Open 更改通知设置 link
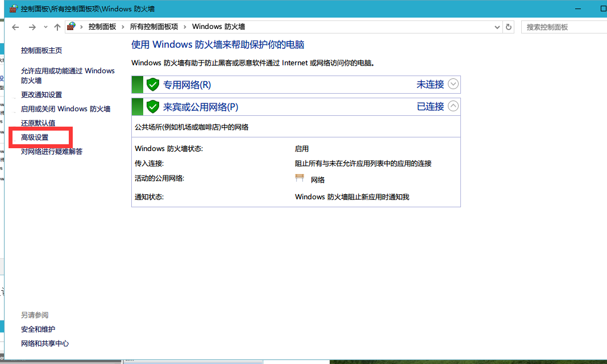The height and width of the screenshot is (364, 607). point(41,95)
